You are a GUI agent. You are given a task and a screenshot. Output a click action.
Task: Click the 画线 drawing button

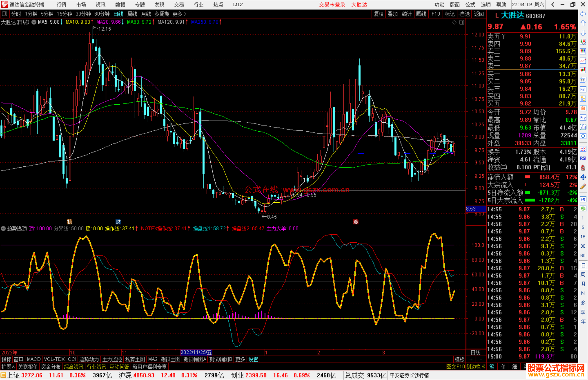(421, 14)
